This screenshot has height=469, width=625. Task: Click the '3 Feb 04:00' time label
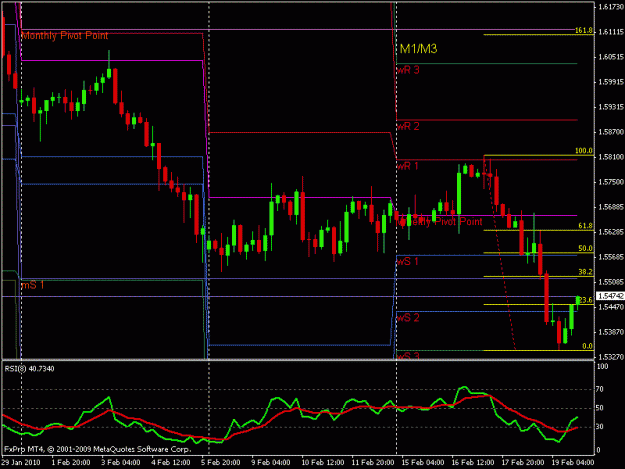click(x=120, y=462)
